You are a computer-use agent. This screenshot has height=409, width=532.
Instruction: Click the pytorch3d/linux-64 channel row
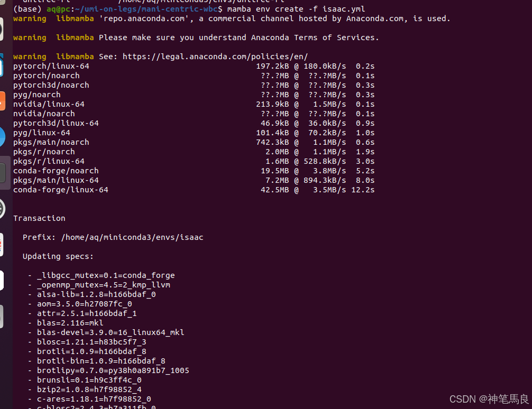(x=194, y=123)
